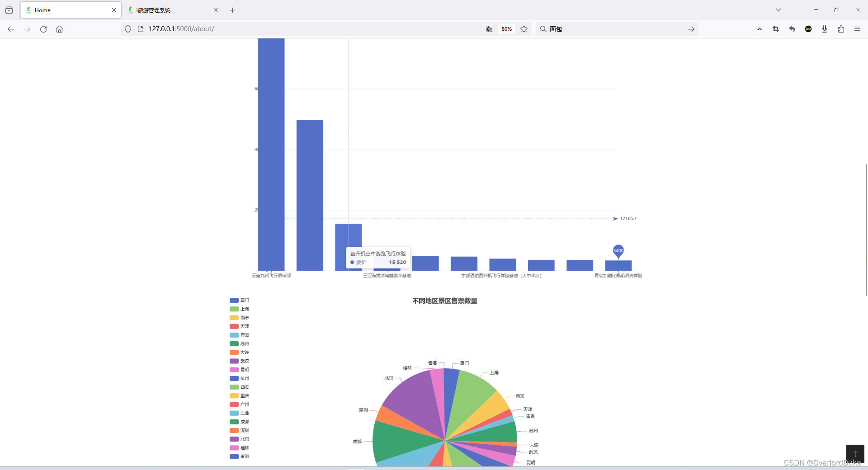Viewport: 868px width, 470px height.
Task: Toggle 青岛 legend item
Action: pos(239,335)
